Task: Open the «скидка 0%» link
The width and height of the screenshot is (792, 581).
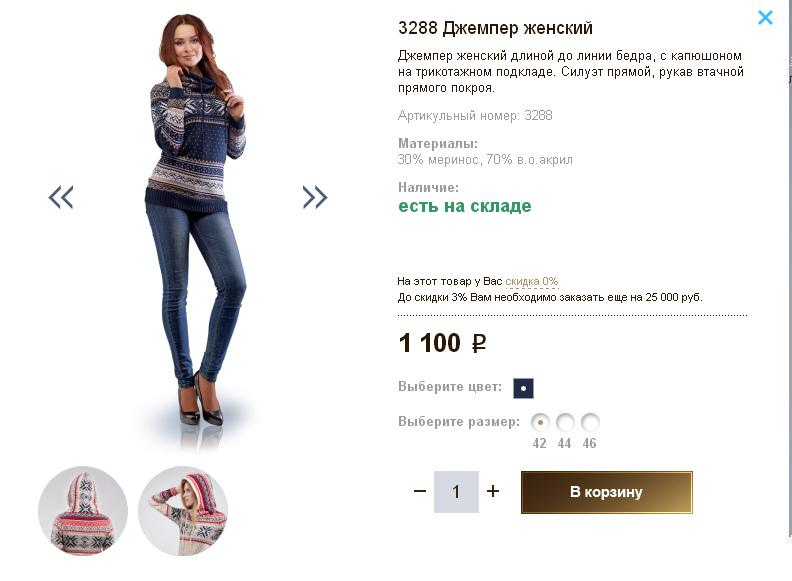Action: [532, 282]
